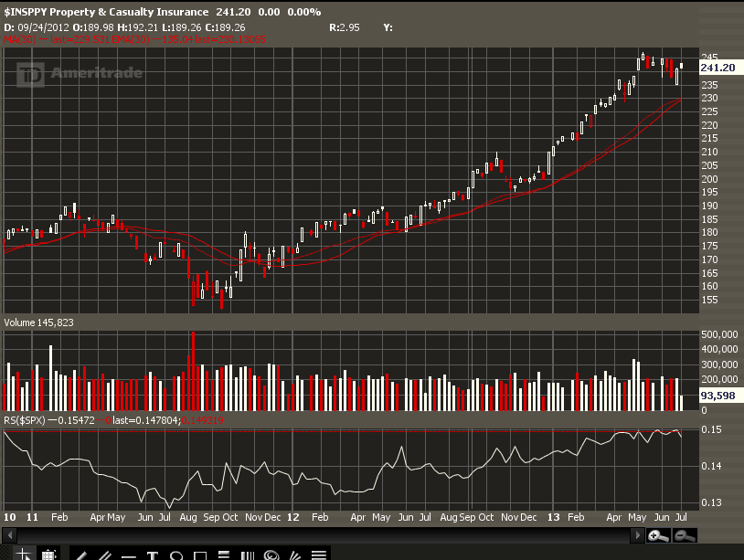Select the Fibonacci spiral arcs tool

(x=271, y=554)
